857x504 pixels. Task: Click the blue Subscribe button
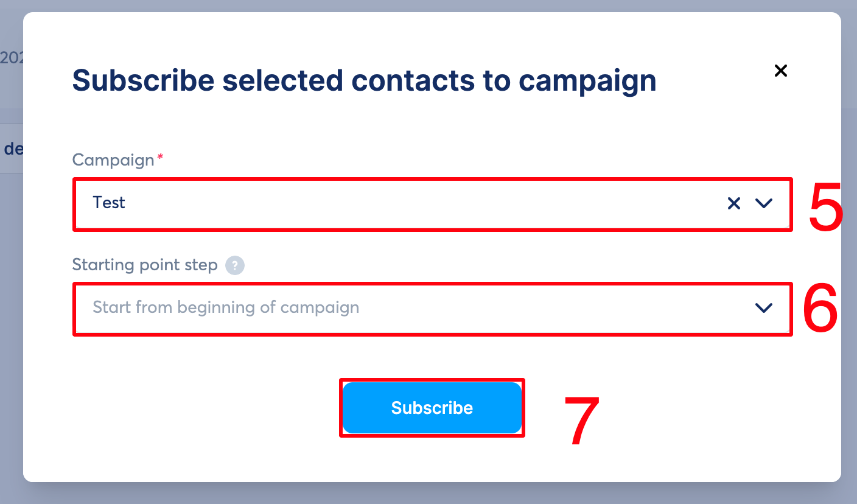tap(432, 408)
